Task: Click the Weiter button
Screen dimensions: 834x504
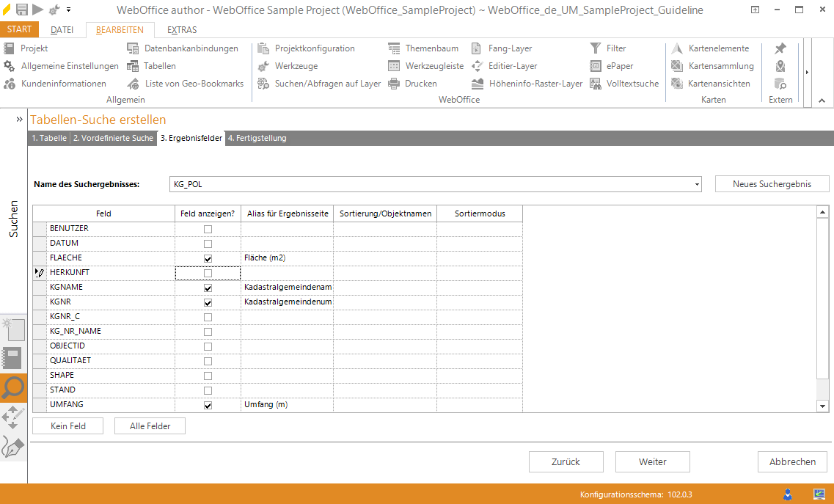Action: click(652, 461)
